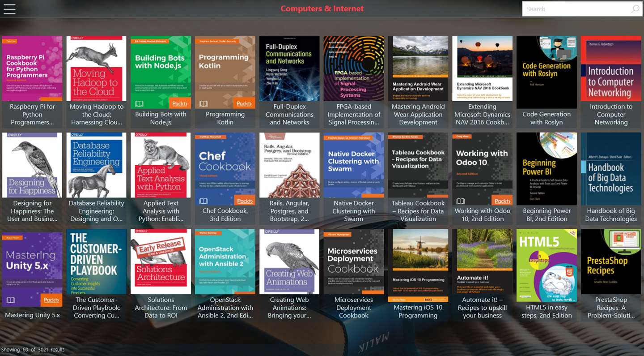
Task: Click 'Handbook of Big Data Technologies' title text
Action: click(x=611, y=215)
